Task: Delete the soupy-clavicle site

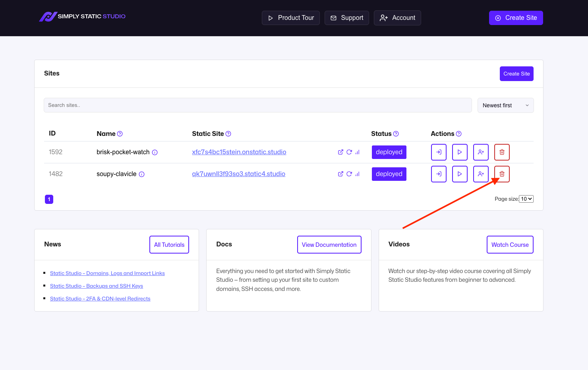Action: 502,174
